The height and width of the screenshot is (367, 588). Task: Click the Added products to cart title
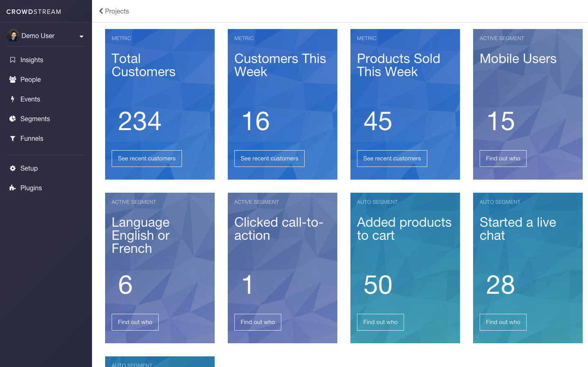tap(404, 229)
